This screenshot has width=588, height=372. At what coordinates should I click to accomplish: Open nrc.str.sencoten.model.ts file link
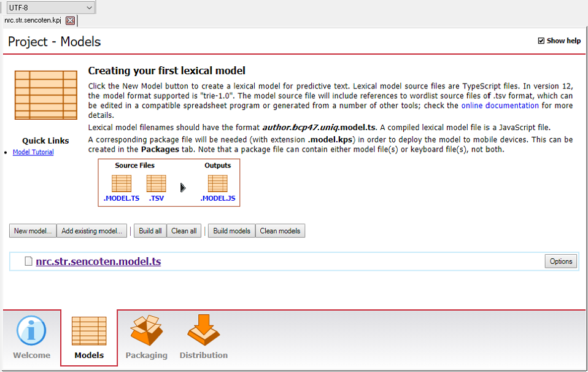(x=98, y=262)
